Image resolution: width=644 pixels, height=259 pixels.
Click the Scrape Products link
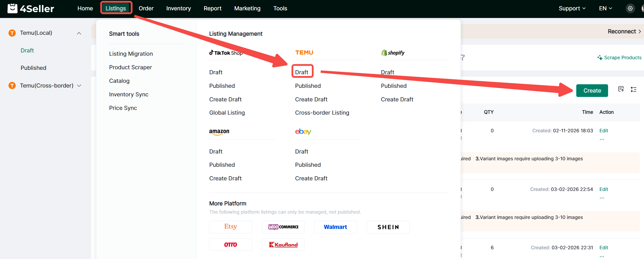[619, 58]
